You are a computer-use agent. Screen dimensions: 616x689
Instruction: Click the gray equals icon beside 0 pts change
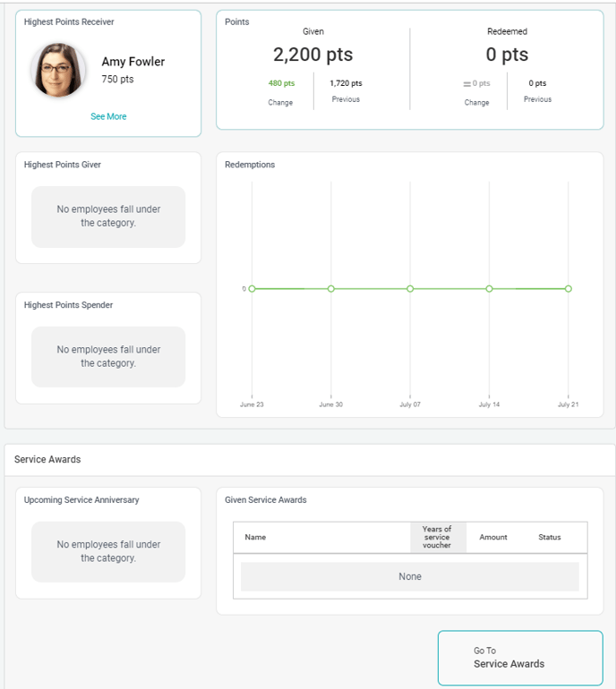click(x=466, y=84)
